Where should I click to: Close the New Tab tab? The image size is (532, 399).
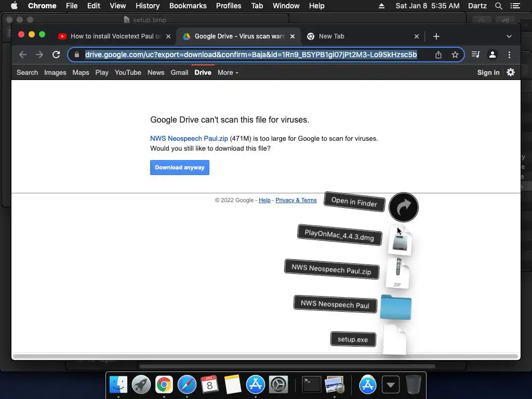click(417, 36)
